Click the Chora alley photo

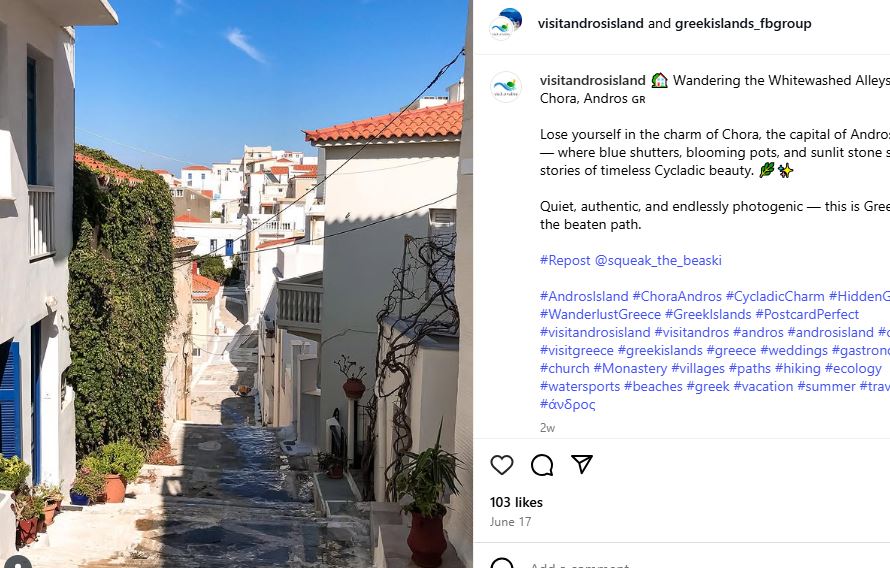pos(236,284)
